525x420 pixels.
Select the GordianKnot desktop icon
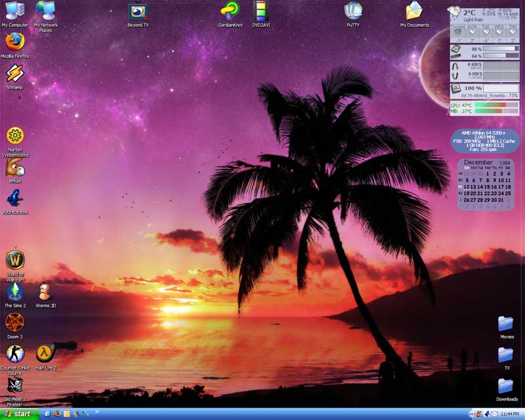point(231,11)
